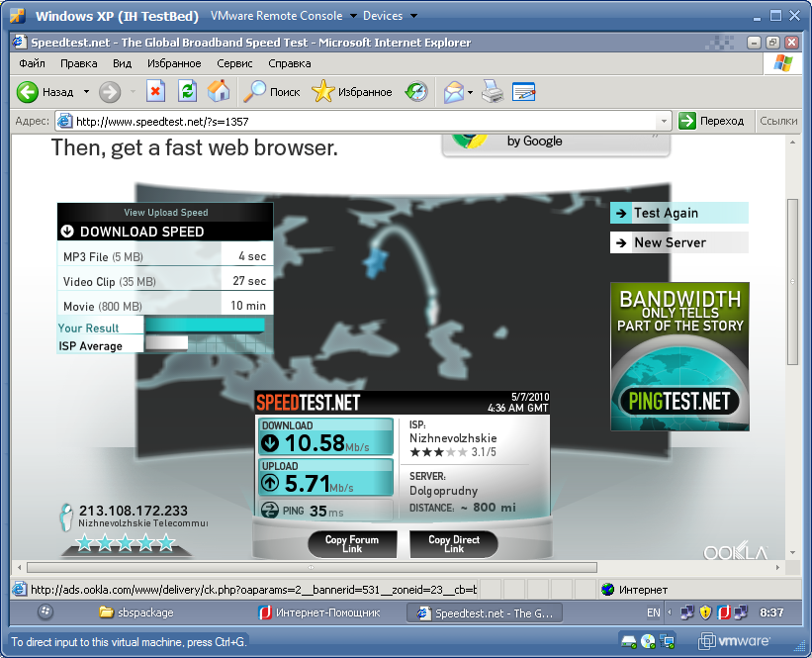Click Copy Direct Link button

(454, 544)
